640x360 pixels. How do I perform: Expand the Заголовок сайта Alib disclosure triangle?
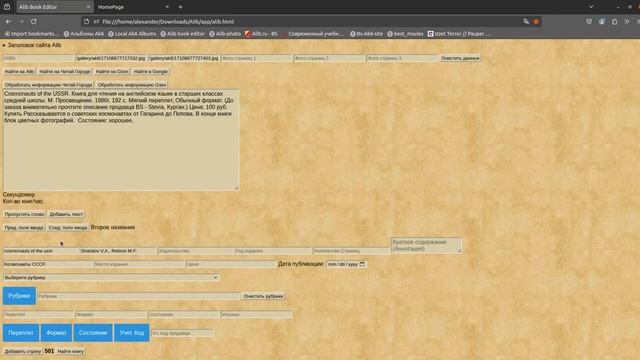(4, 45)
